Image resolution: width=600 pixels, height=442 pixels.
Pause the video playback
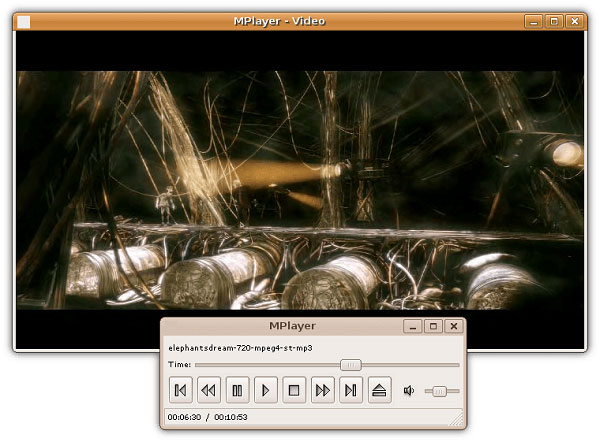[237, 390]
